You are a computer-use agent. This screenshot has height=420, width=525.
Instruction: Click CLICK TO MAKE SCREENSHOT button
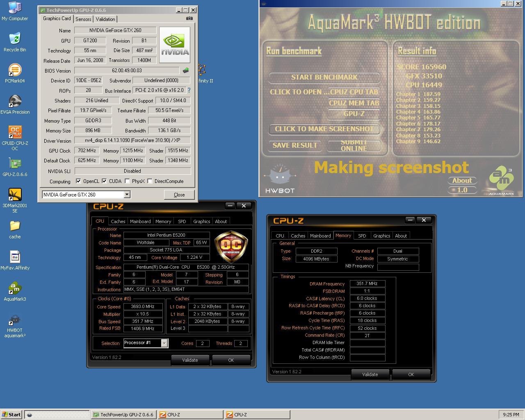click(324, 129)
